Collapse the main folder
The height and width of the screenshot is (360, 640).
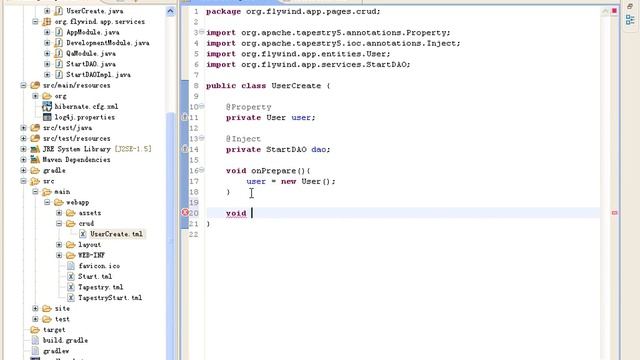point(35,191)
